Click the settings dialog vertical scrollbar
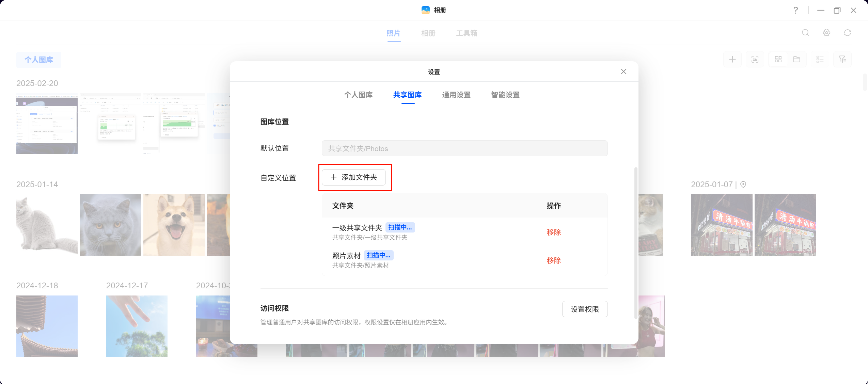The image size is (868, 384). click(635, 243)
